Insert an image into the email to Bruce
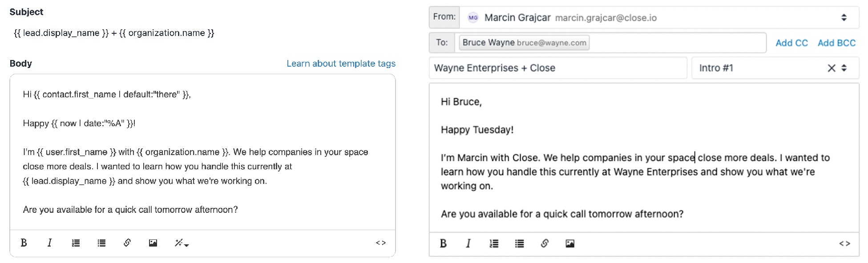 click(570, 243)
